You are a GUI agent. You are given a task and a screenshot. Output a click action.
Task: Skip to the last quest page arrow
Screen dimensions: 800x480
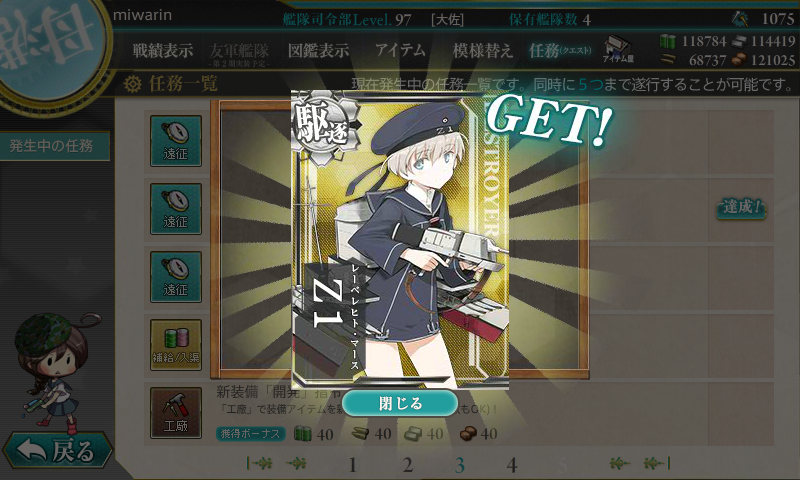click(656, 463)
